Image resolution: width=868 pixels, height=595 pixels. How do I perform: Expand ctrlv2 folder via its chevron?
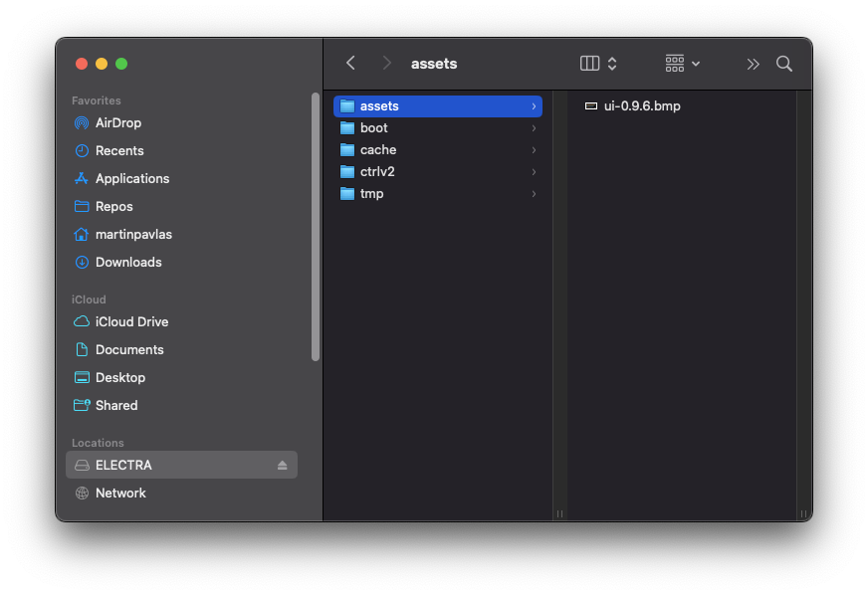[x=534, y=172]
